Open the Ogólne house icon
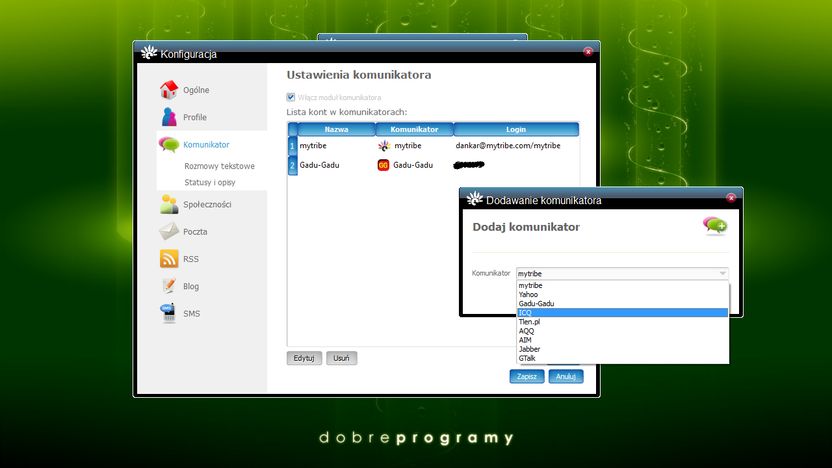Screen dimensions: 832x468 tap(169, 90)
